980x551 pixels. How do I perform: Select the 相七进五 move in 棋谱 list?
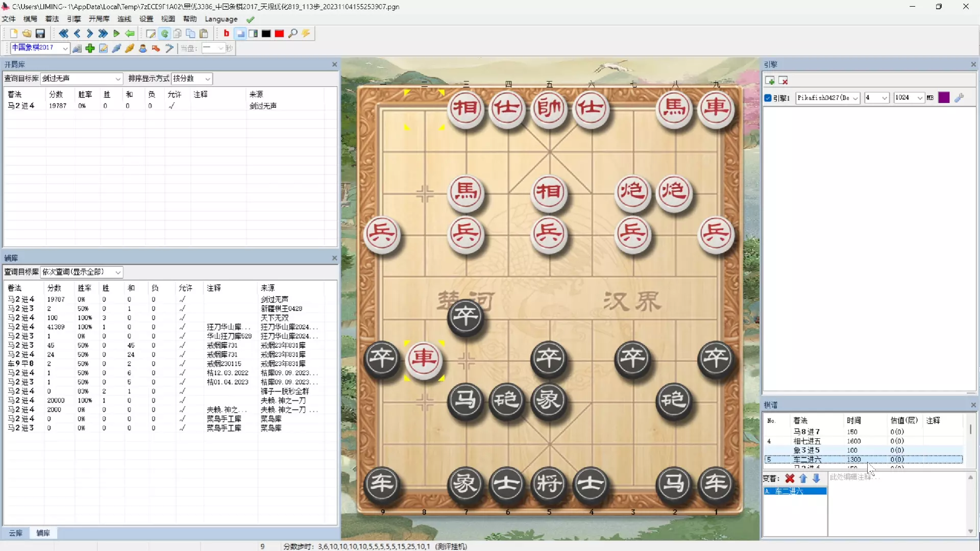(807, 441)
